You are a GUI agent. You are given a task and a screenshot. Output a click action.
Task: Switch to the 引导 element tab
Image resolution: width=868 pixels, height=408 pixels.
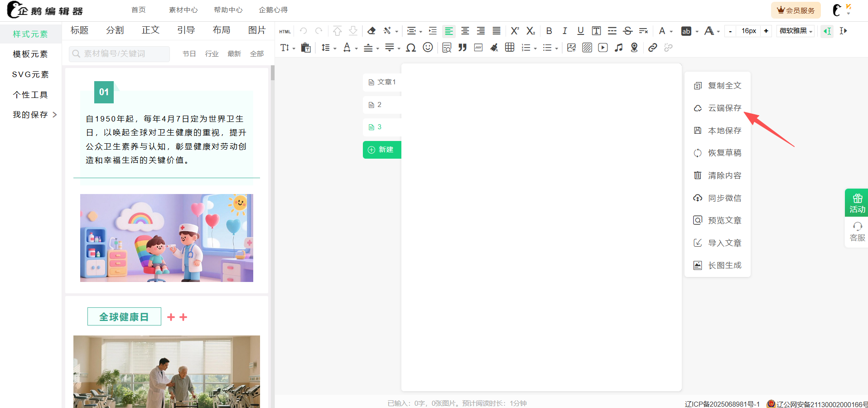click(x=186, y=30)
